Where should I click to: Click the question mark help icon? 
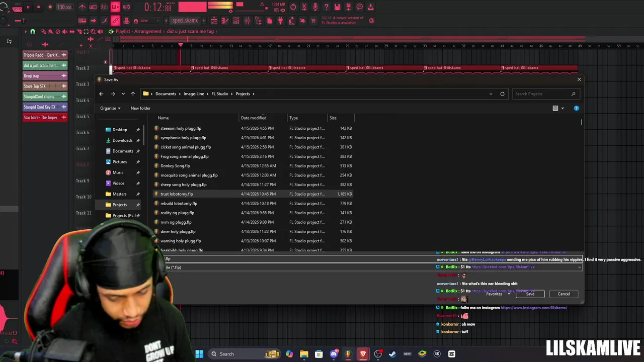[x=327, y=7]
